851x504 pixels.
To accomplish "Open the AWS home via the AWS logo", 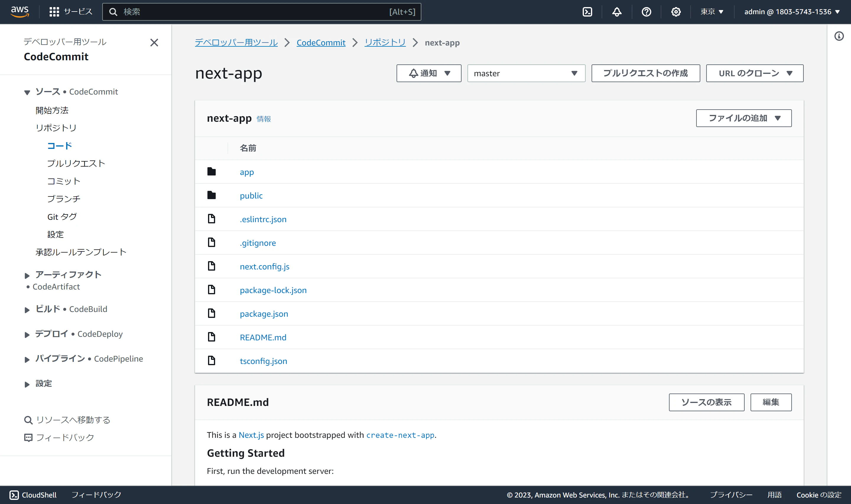I will point(20,11).
